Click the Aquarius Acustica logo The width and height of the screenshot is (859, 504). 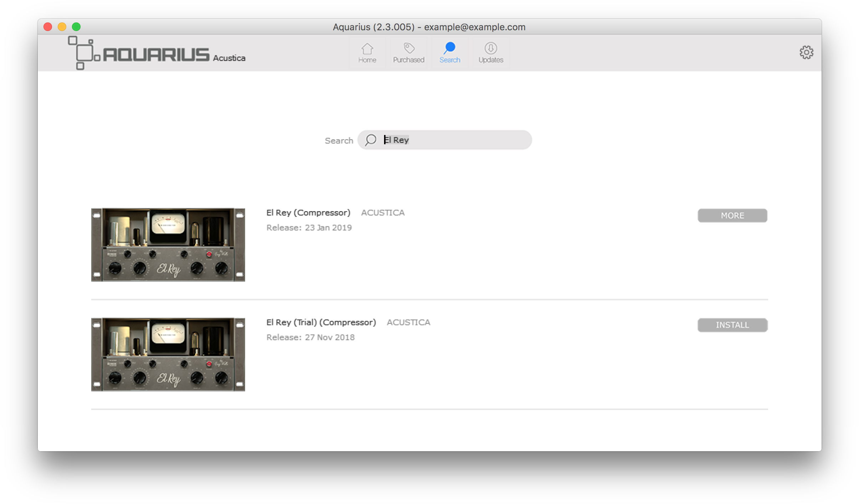click(x=157, y=53)
